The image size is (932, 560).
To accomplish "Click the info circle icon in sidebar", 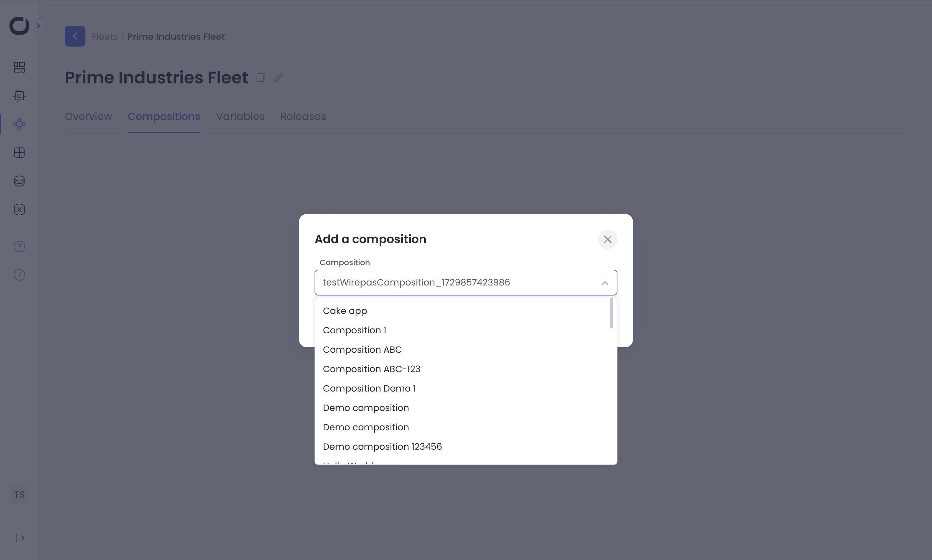I will pos(19,275).
